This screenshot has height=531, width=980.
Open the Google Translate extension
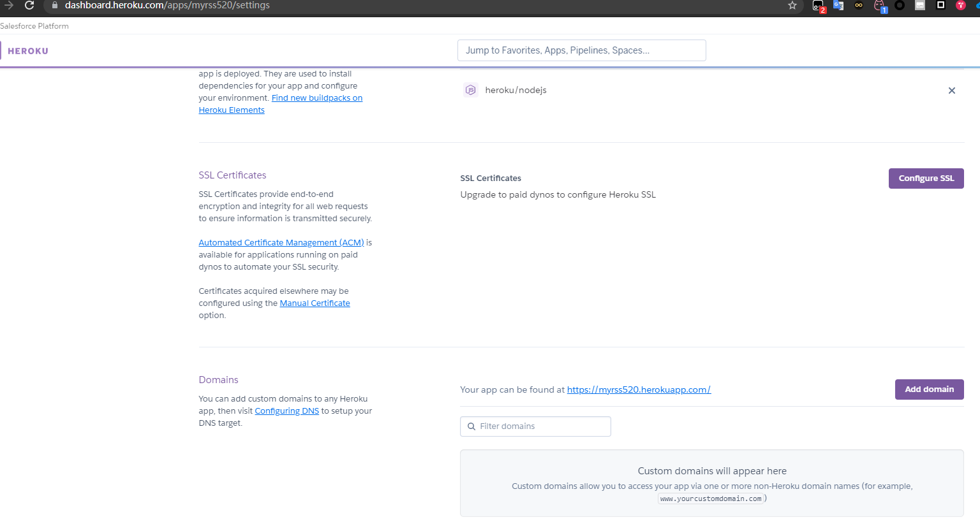click(x=838, y=5)
